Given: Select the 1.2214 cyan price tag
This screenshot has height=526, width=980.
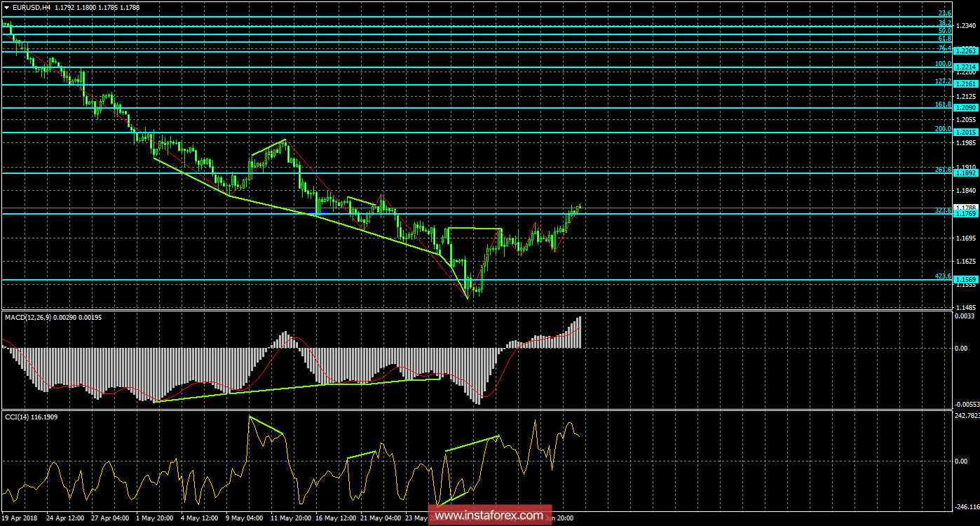Looking at the screenshot, I should point(966,67).
